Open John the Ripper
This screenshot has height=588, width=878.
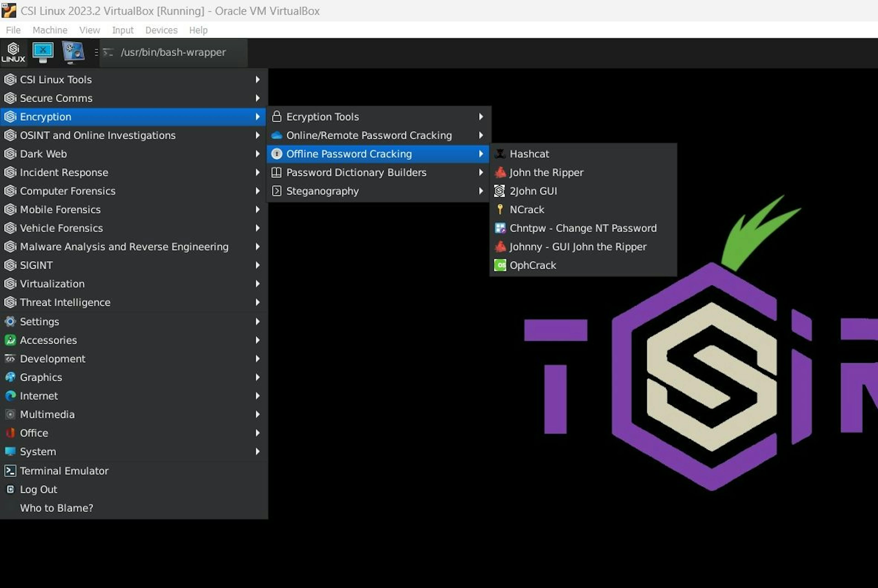click(x=546, y=172)
